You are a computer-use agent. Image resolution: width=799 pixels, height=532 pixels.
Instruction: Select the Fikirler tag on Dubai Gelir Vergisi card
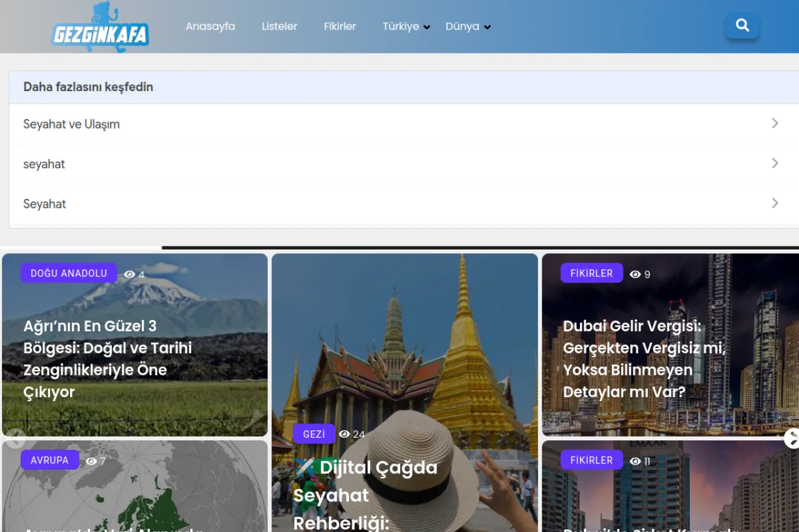click(x=592, y=273)
